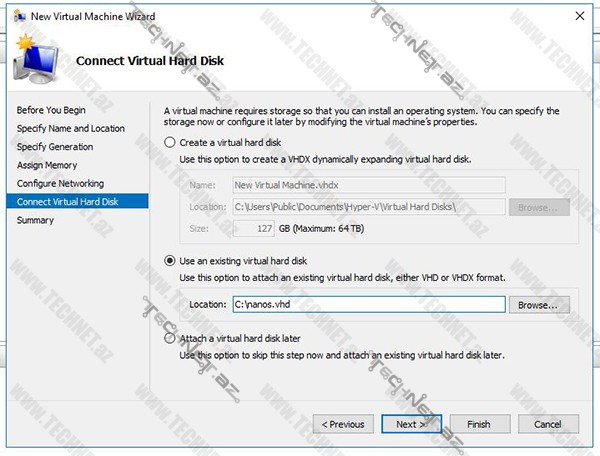
Task: Click the Previous button
Action: coord(345,423)
